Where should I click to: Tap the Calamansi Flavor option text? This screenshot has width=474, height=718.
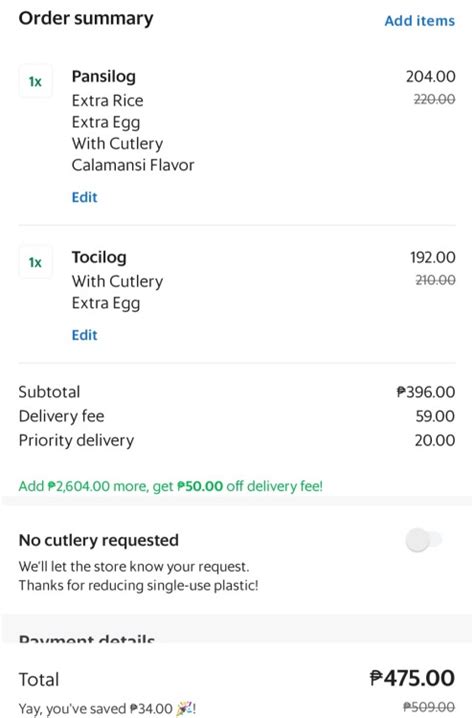point(133,165)
